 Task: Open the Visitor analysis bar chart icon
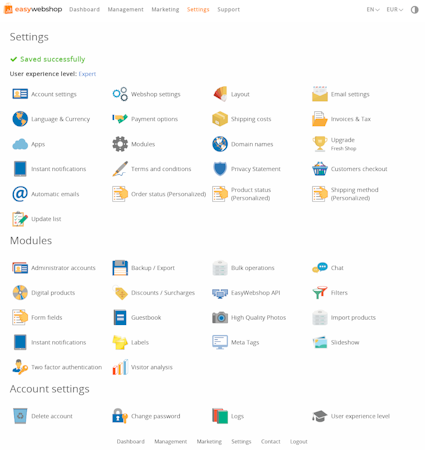(120, 367)
